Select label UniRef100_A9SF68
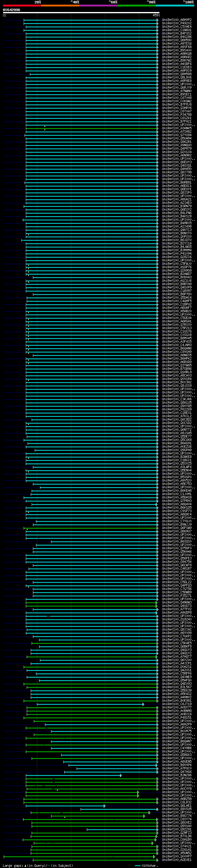The width and height of the screenshot is (197, 868). tap(177, 47)
